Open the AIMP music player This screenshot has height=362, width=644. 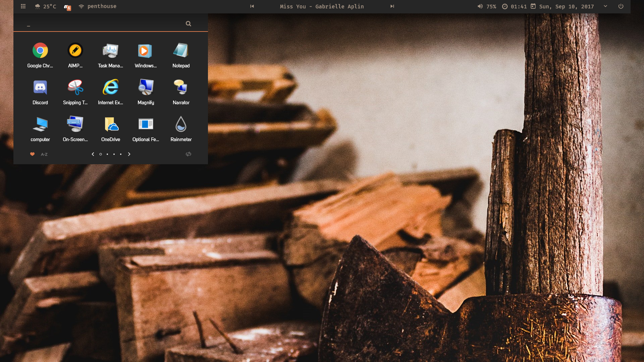[75, 51]
